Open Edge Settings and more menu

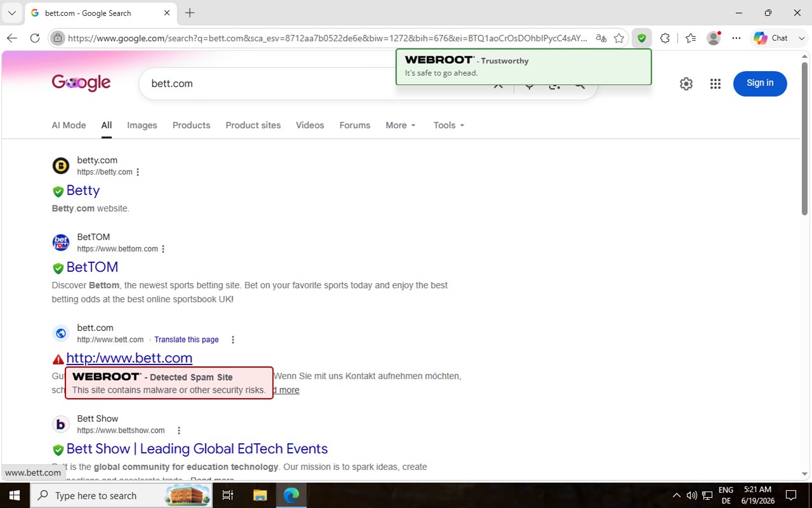737,38
